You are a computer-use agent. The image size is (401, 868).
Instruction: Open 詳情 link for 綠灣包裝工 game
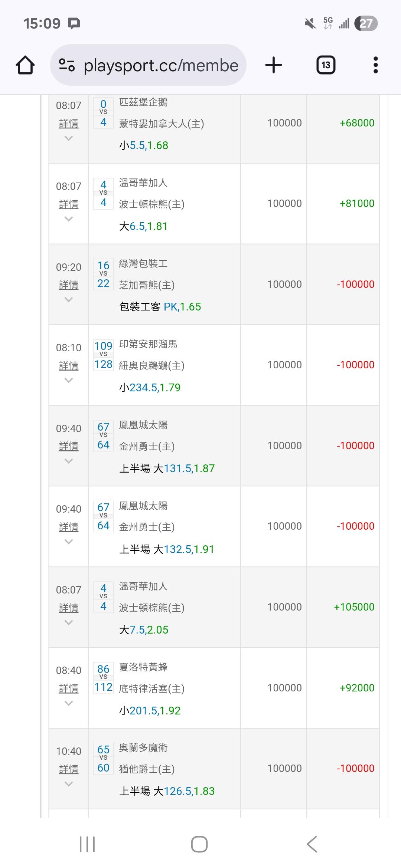tap(69, 285)
